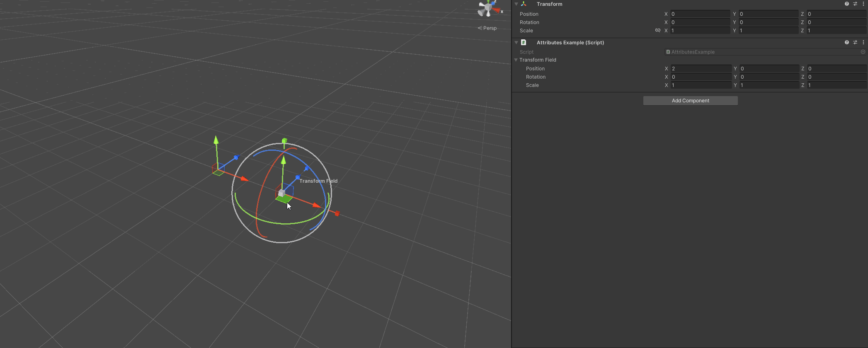This screenshot has height=348, width=868.
Task: Click Transform Field Position X input
Action: point(701,68)
